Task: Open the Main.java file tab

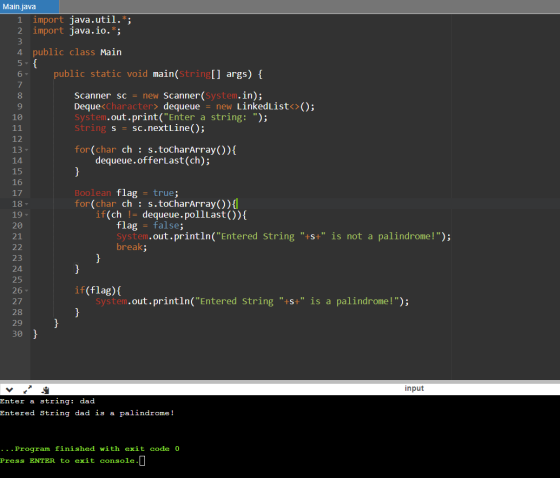Action: (x=29, y=6)
